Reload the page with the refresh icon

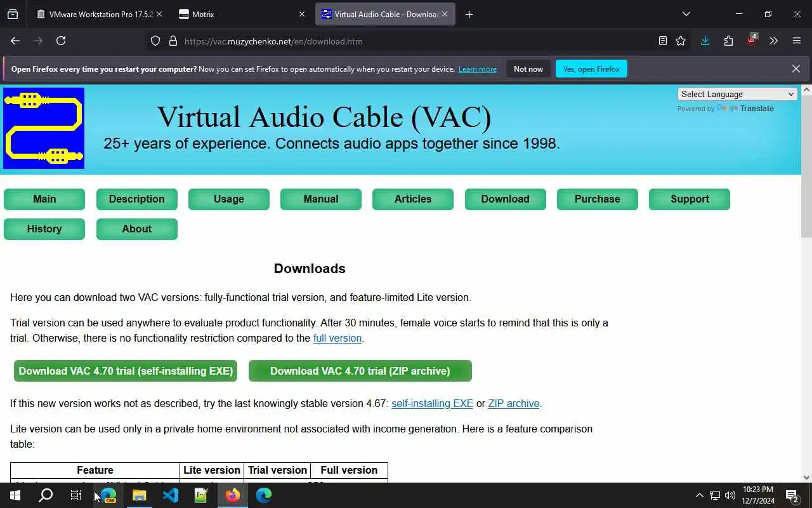pos(61,41)
